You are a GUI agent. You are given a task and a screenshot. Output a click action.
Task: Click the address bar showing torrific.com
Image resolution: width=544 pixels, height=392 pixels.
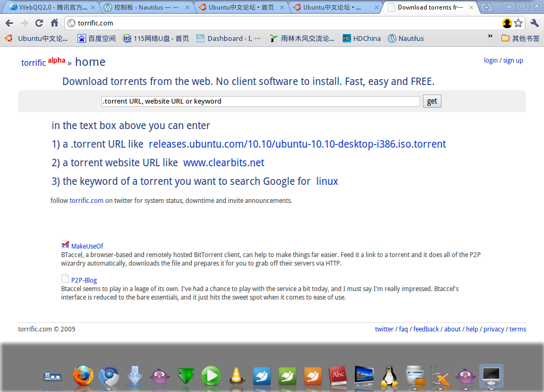click(x=283, y=23)
